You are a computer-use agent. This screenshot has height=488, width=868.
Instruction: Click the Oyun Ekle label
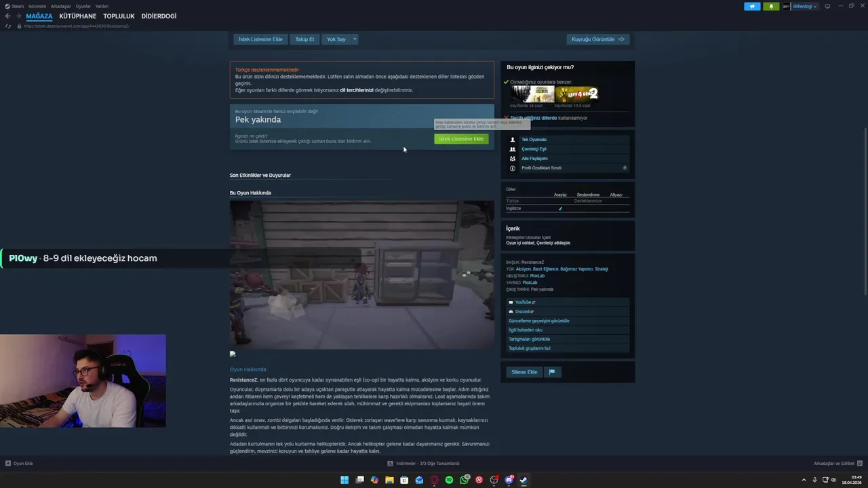pos(23,464)
